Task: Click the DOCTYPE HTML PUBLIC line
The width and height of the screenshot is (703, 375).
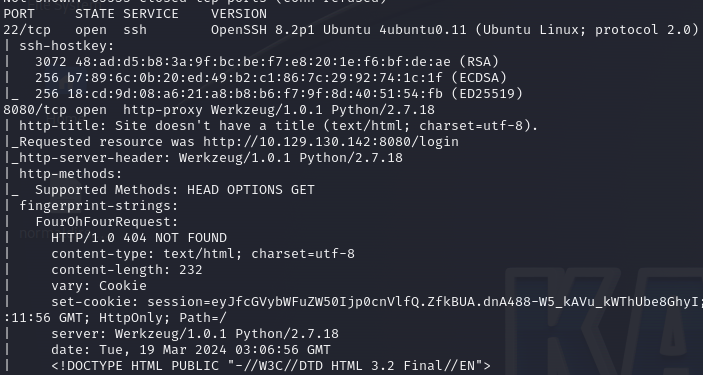Action: (271, 366)
